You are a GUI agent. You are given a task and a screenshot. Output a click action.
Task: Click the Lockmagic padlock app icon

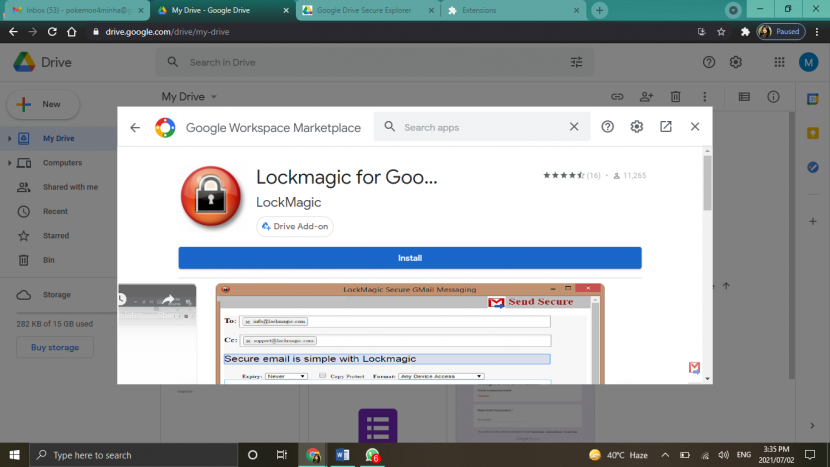point(211,196)
